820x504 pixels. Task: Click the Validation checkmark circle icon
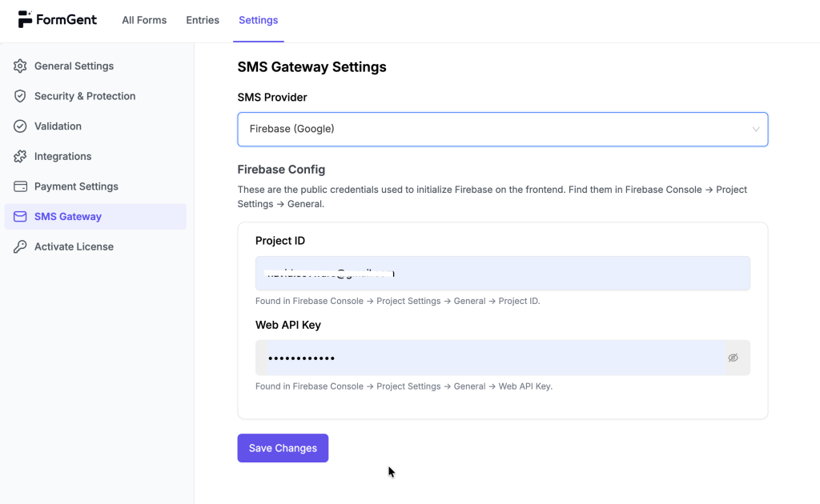tap(20, 126)
